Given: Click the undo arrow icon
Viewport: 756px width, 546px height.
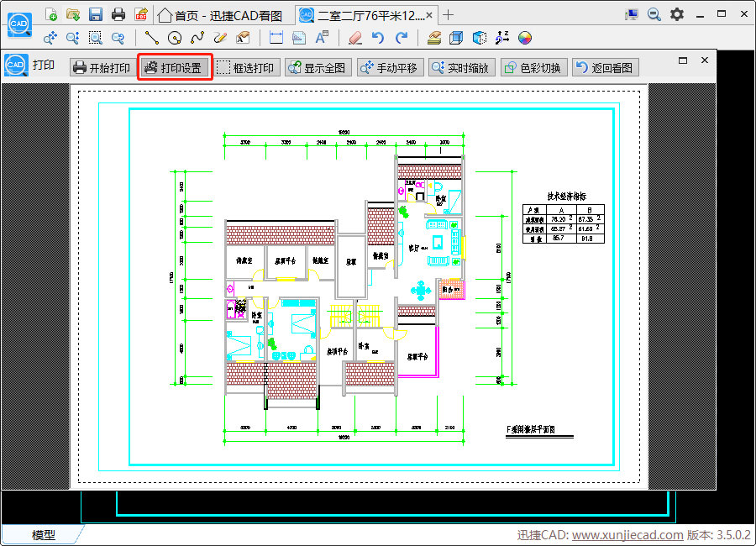Looking at the screenshot, I should (378, 38).
